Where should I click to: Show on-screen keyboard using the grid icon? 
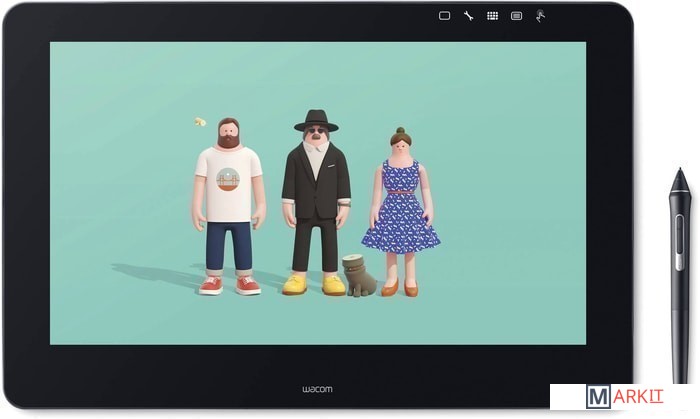click(x=492, y=16)
